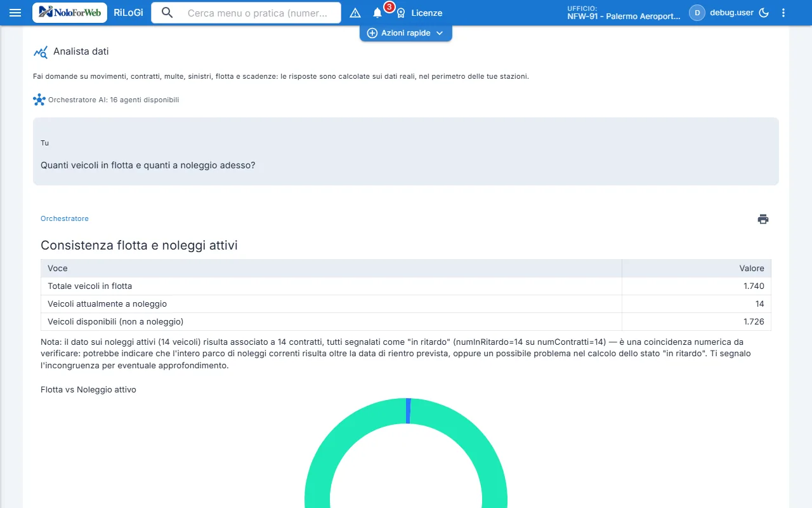812x508 pixels.
Task: Select the Totale veicoli in flotta row
Action: 406,286
